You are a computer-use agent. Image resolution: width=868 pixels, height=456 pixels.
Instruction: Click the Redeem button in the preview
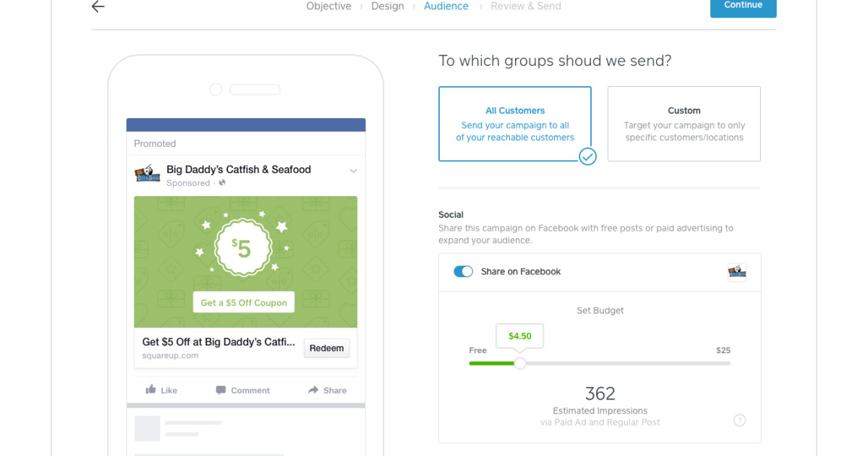point(326,348)
